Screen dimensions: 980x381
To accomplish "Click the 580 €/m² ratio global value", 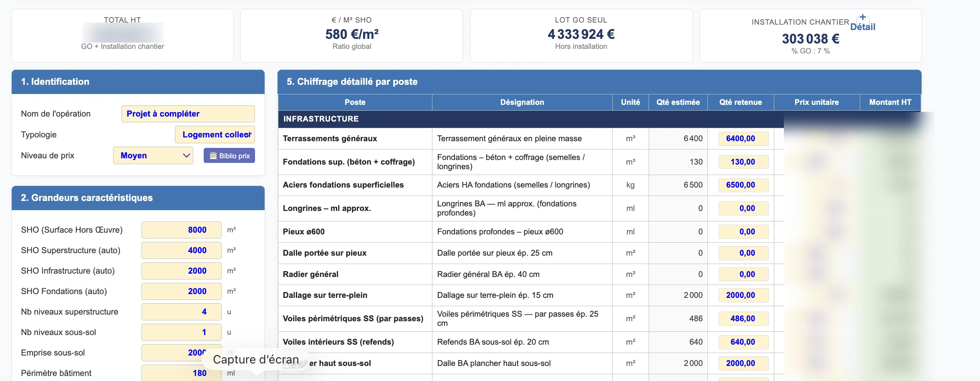I will pyautogui.click(x=352, y=34).
